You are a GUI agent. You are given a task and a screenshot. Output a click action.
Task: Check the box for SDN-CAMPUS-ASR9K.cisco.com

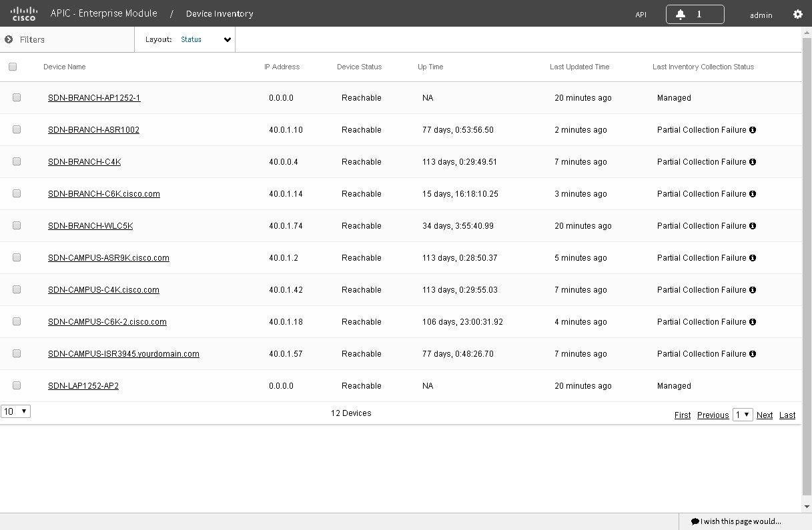(17, 257)
